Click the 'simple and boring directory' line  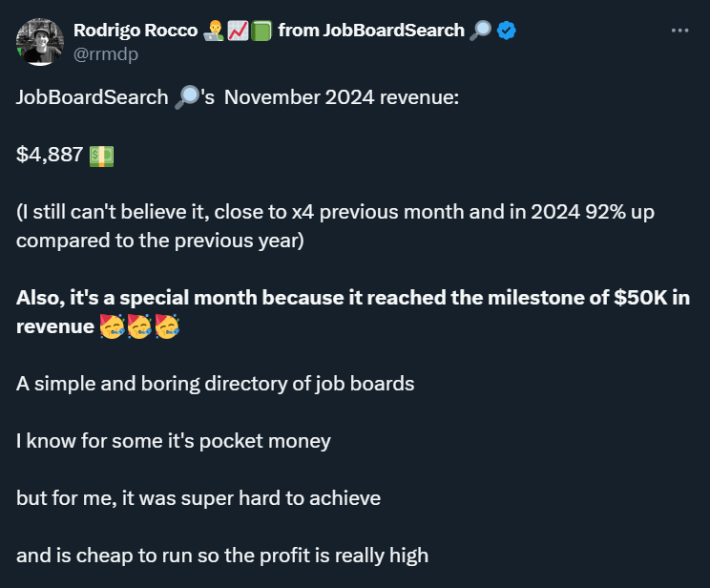[x=215, y=384]
